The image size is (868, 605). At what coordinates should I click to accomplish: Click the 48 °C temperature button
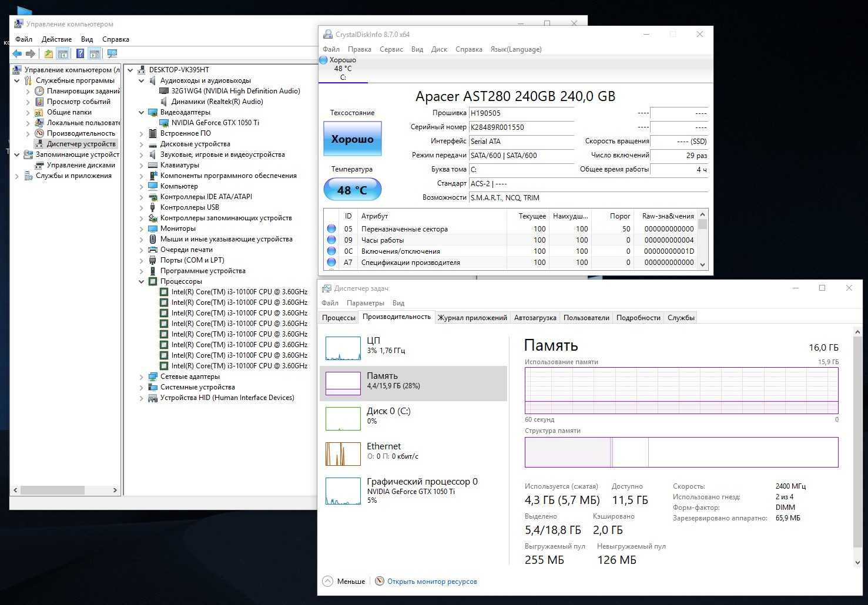click(x=353, y=190)
